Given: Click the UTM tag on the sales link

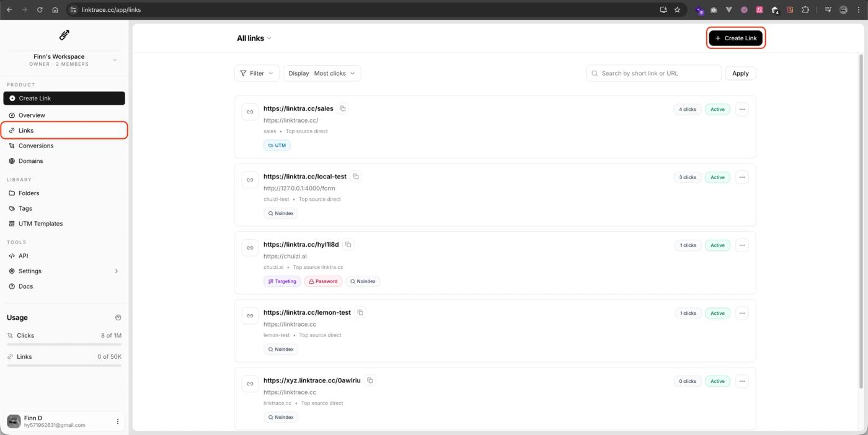Looking at the screenshot, I should pos(277,145).
